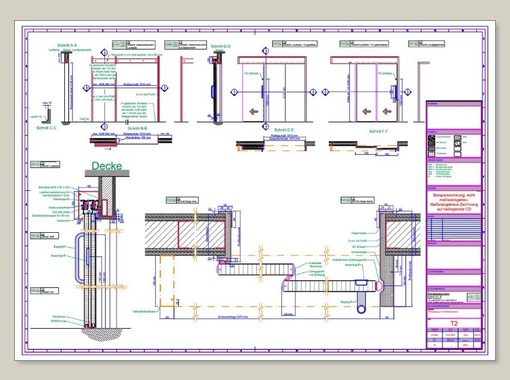Click the Schnitt D-D section label

click(x=221, y=46)
